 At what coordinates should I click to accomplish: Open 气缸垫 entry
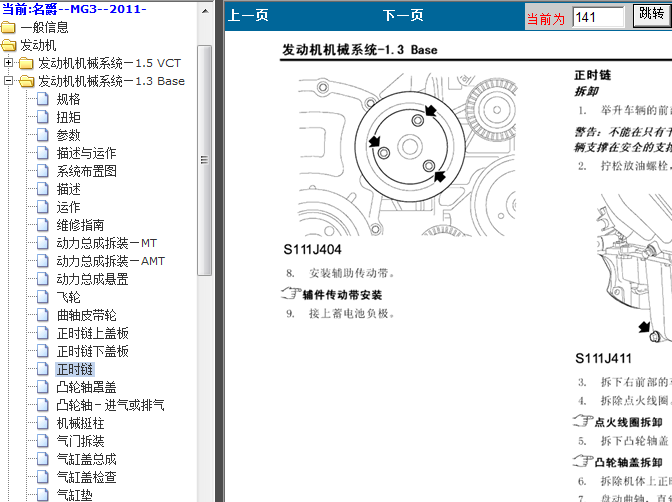tap(74, 495)
